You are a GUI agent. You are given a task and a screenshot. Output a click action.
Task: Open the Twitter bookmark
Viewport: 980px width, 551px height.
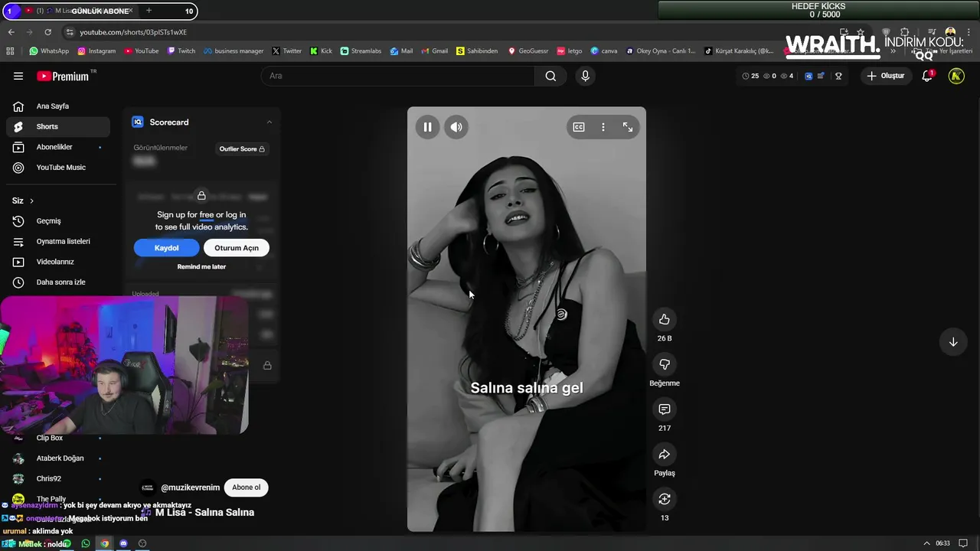point(287,51)
